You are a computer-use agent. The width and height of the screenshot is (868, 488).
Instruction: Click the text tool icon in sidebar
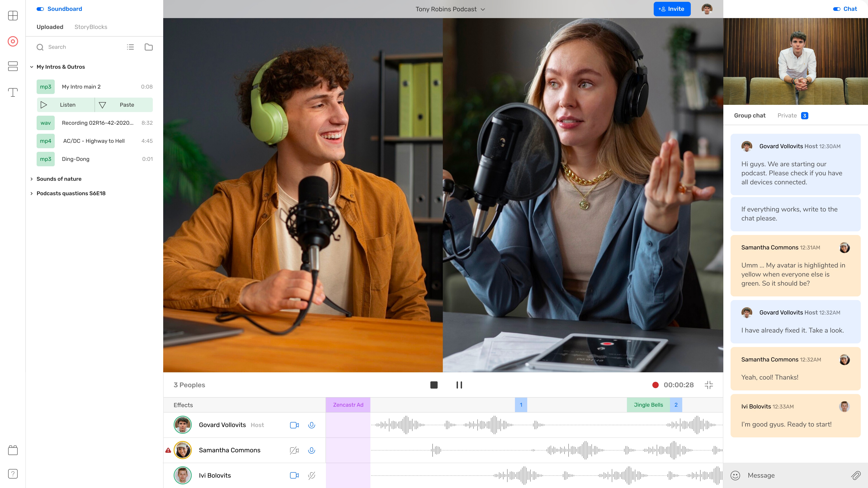pyautogui.click(x=13, y=92)
